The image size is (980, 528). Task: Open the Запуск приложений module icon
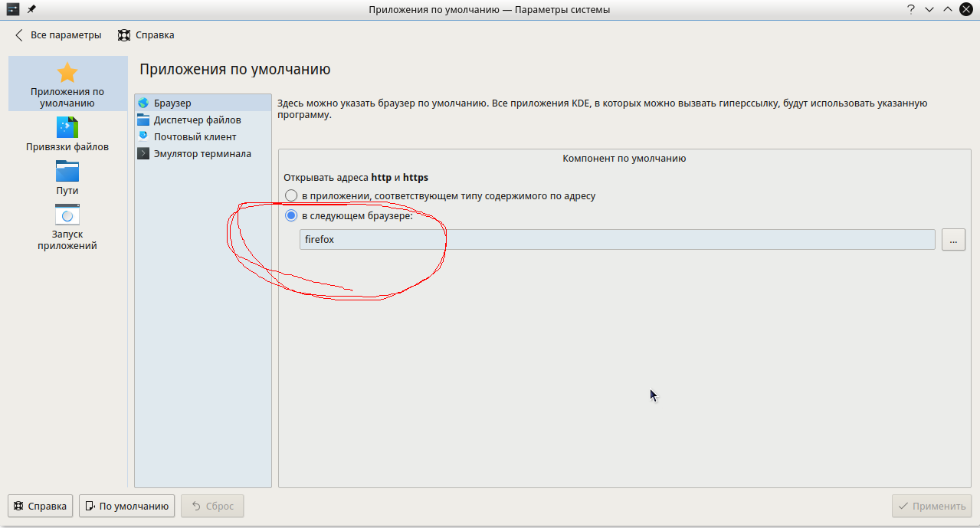[67, 215]
